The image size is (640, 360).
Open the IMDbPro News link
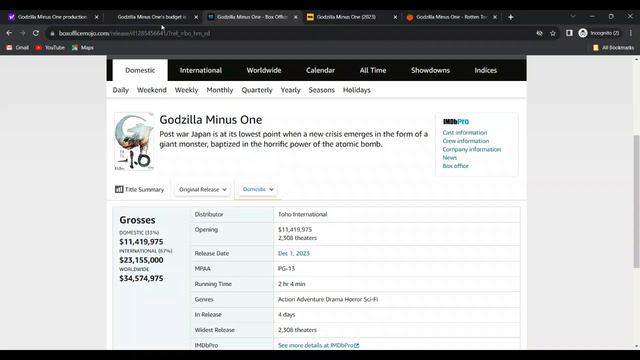pyautogui.click(x=450, y=158)
